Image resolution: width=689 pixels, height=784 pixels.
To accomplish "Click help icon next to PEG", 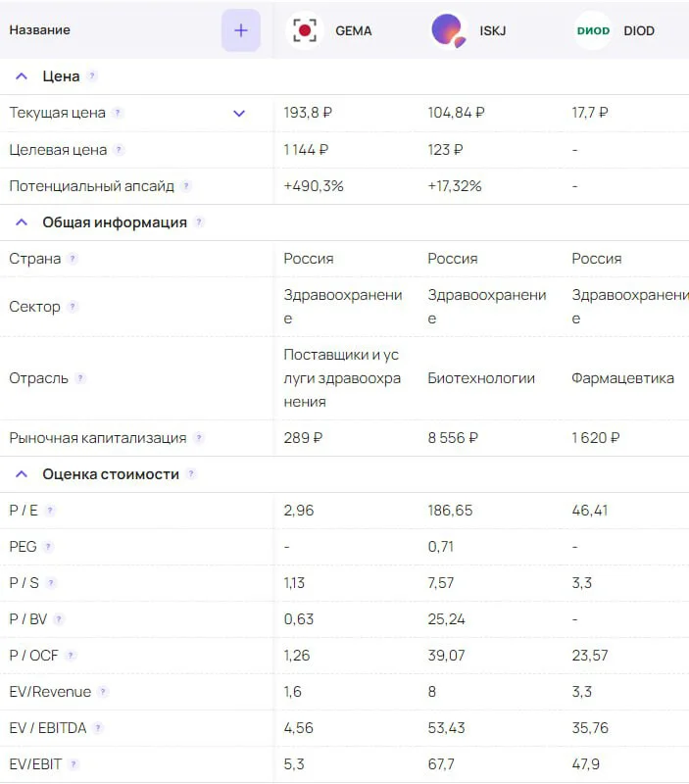I will [x=47, y=547].
